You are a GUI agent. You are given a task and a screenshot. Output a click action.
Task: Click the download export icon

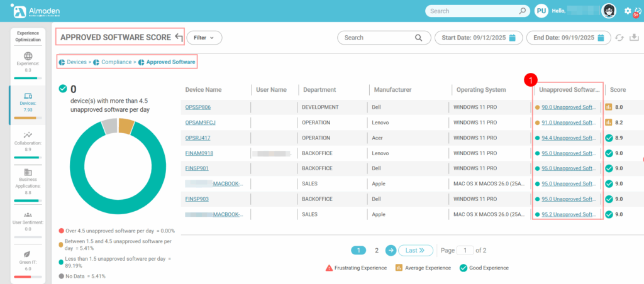[x=634, y=38]
